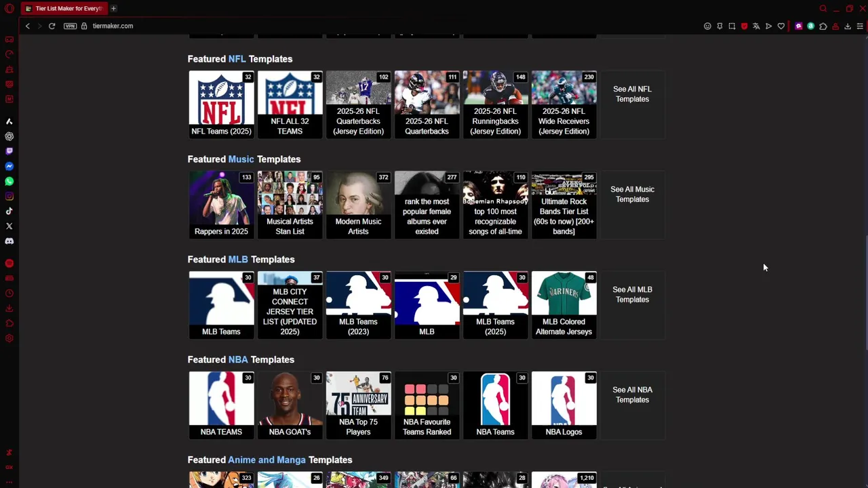
Task: Take a snapshot with the capture icon
Action: 732,26
